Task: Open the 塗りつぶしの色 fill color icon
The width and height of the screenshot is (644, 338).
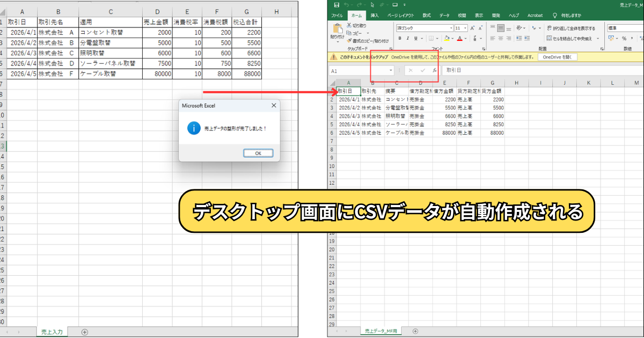Action: pyautogui.click(x=448, y=38)
